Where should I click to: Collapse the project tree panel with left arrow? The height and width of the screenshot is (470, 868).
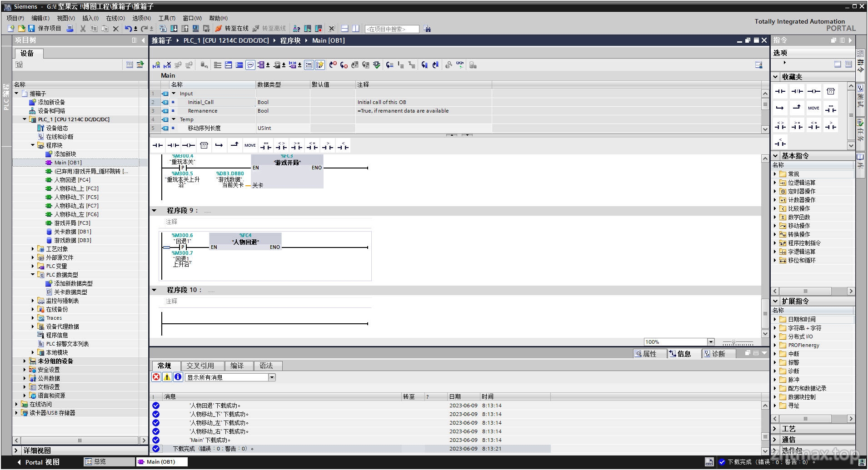point(143,40)
